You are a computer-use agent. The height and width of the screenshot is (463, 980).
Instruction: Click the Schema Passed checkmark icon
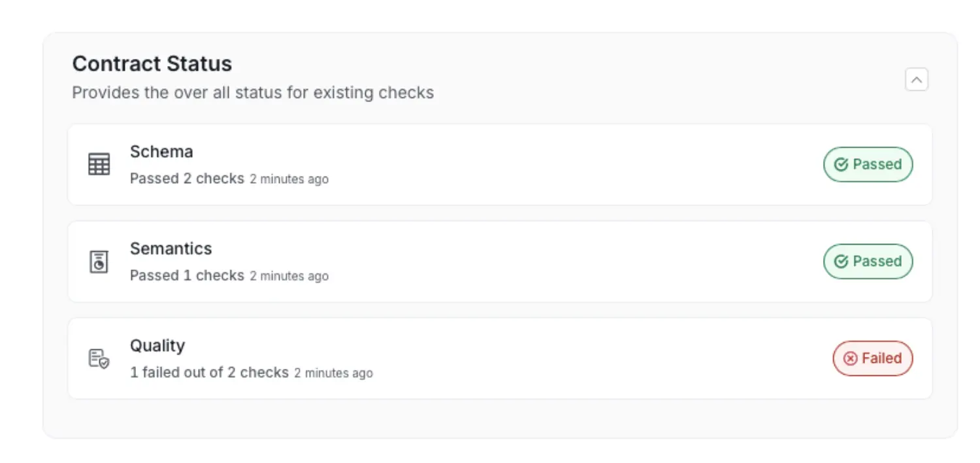pos(841,165)
